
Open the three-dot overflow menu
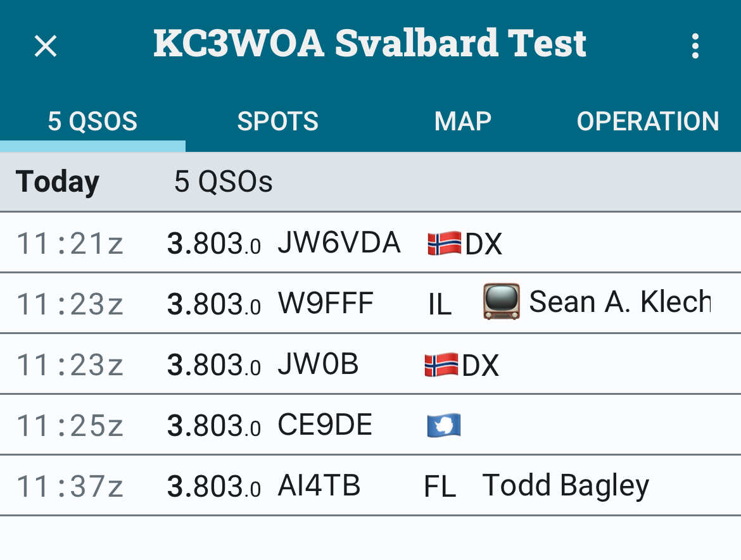click(x=695, y=46)
